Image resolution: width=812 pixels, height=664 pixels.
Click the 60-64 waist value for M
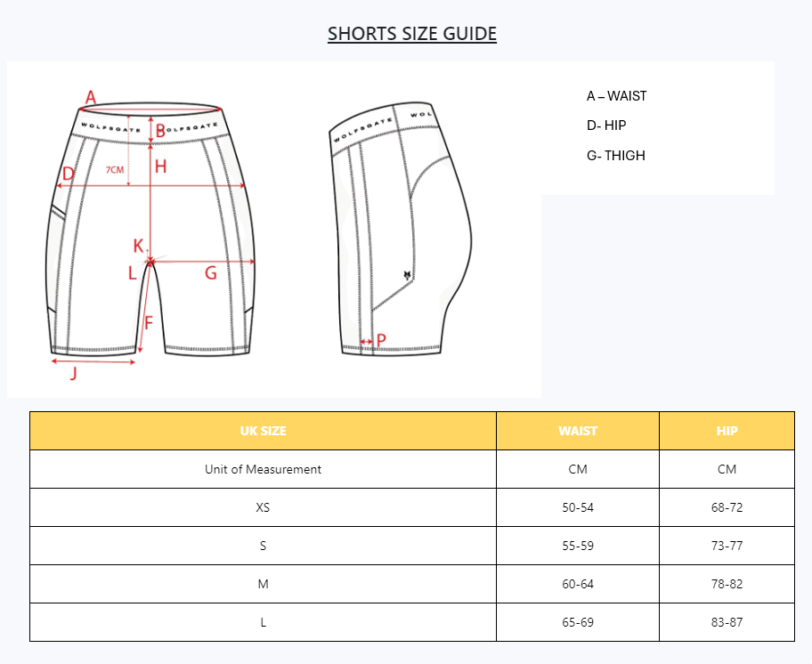tap(578, 584)
